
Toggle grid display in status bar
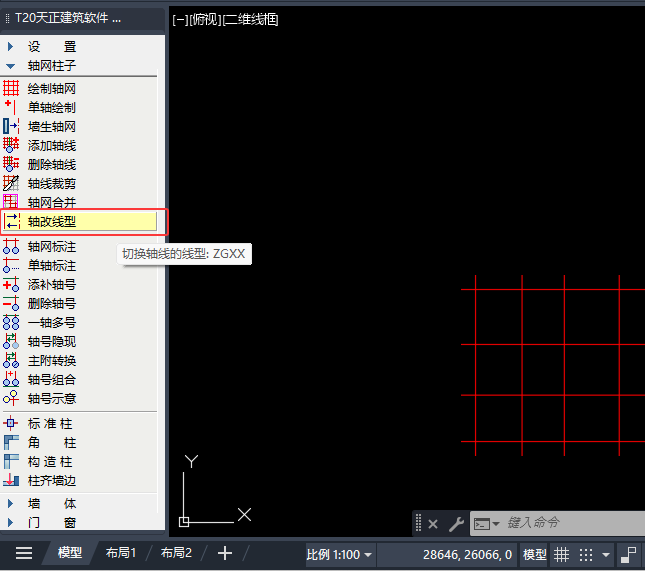pyautogui.click(x=561, y=555)
